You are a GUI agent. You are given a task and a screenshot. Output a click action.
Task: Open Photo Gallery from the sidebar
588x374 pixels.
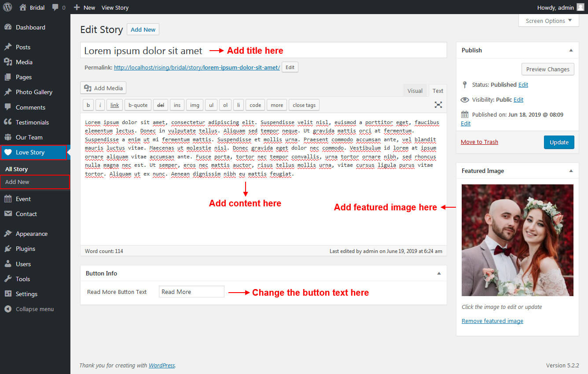click(x=34, y=92)
